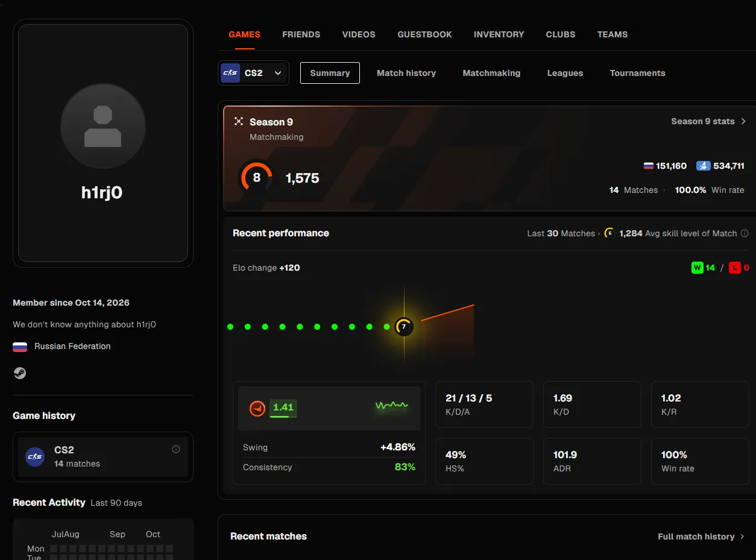Click the crossed-swords icon beside Season 9
This screenshot has width=756, height=560.
239,122
